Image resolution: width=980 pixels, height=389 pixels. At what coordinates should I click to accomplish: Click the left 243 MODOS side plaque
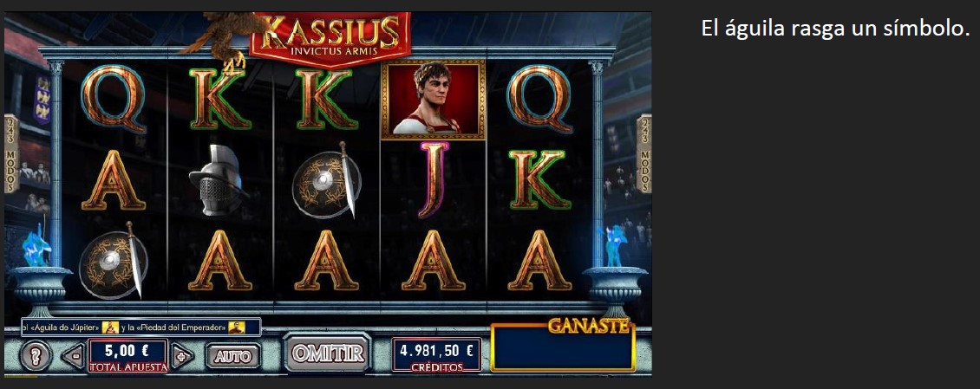click(x=12, y=153)
